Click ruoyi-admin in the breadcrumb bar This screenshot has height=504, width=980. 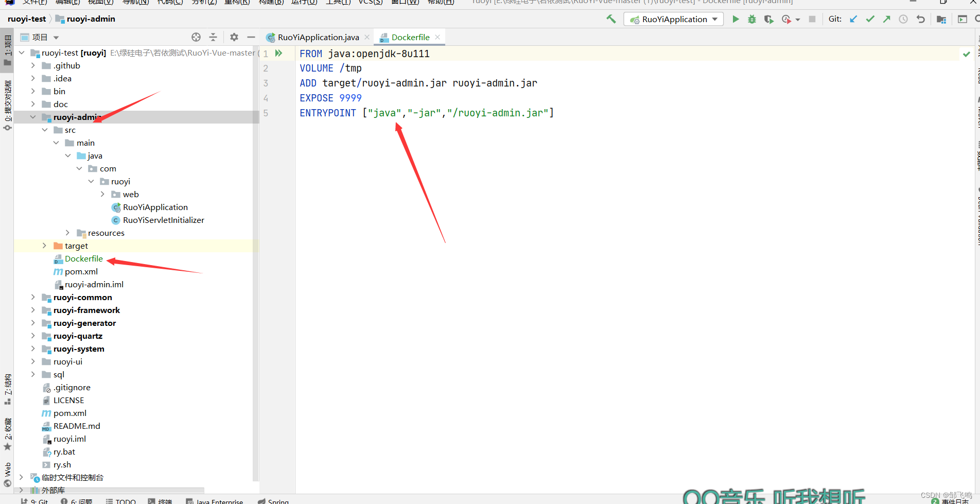[85, 19]
